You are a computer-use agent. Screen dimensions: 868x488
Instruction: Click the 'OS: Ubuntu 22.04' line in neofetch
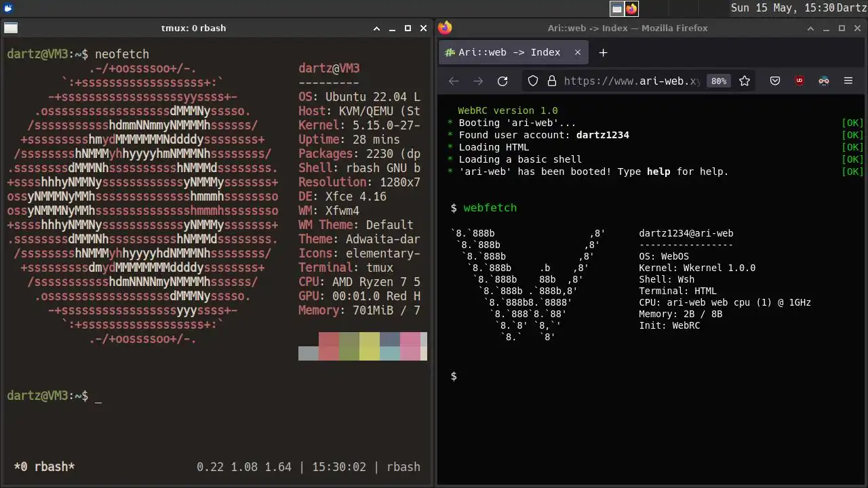click(x=359, y=97)
